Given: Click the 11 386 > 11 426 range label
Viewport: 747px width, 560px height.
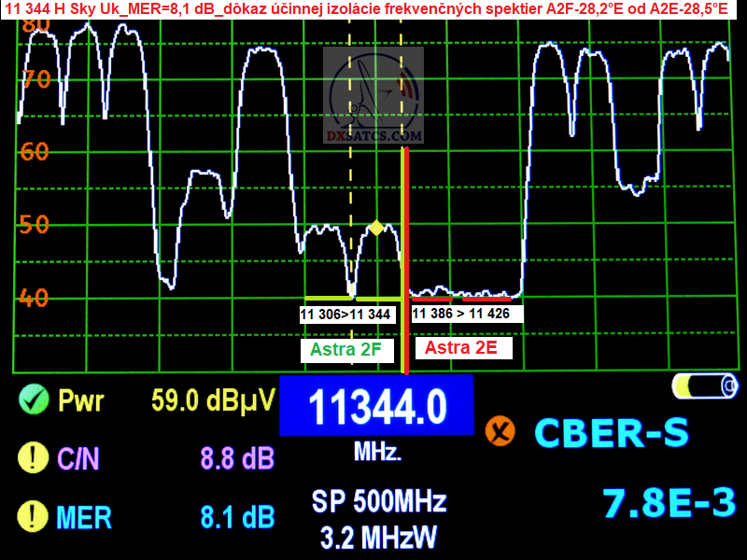Looking at the screenshot, I should pyautogui.click(x=466, y=314).
